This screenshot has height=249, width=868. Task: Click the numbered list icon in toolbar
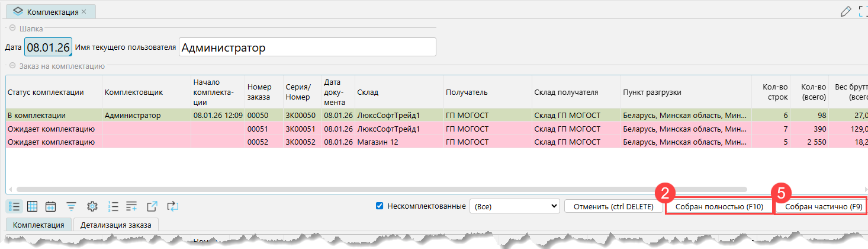coord(112,206)
